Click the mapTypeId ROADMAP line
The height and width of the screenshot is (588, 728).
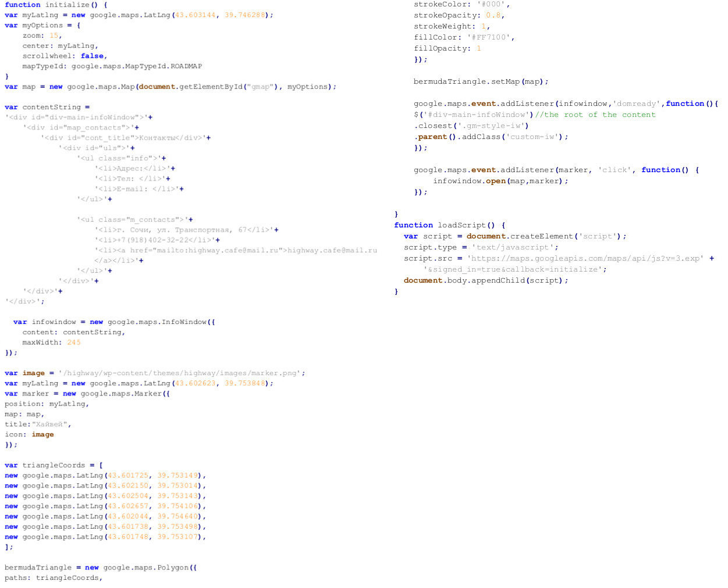(112, 66)
